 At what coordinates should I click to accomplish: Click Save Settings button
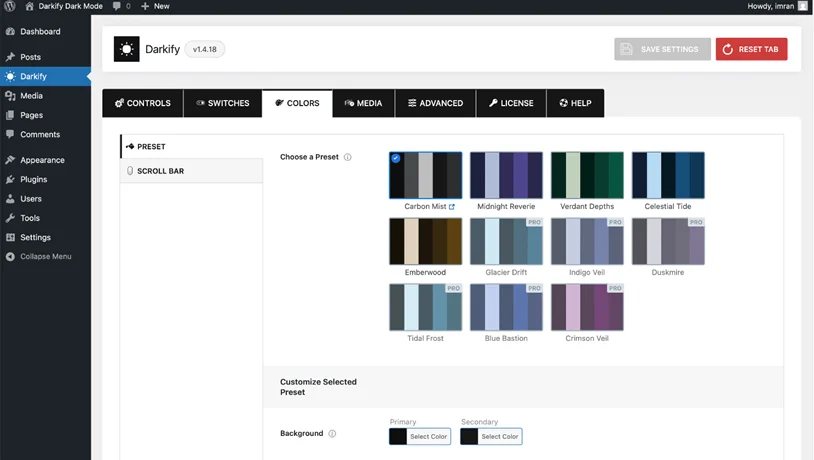coord(662,49)
